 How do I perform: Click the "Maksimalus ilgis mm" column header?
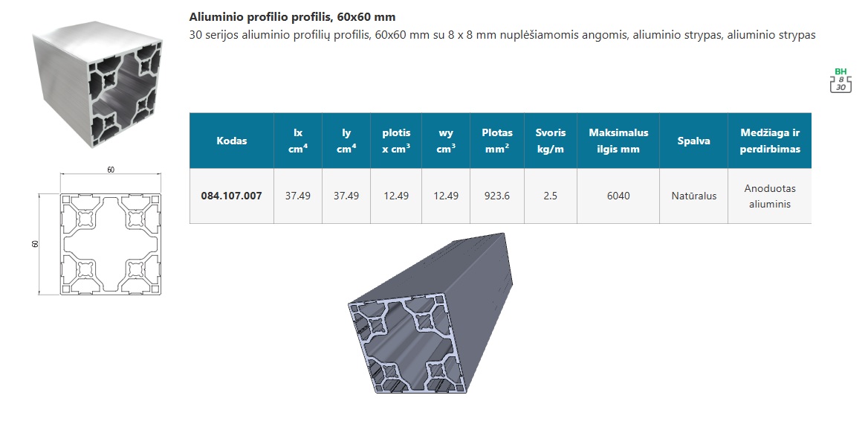point(618,141)
